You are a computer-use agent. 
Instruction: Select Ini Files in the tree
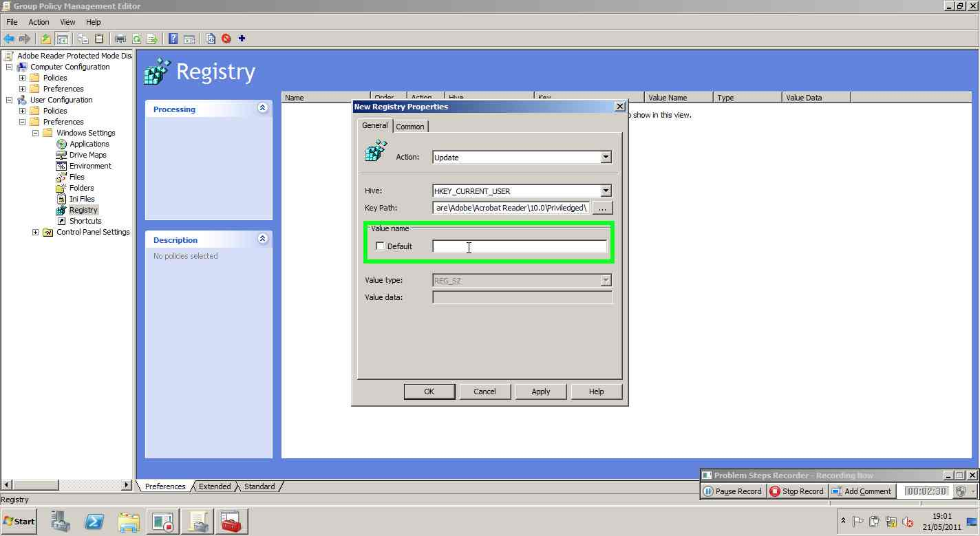tap(82, 199)
